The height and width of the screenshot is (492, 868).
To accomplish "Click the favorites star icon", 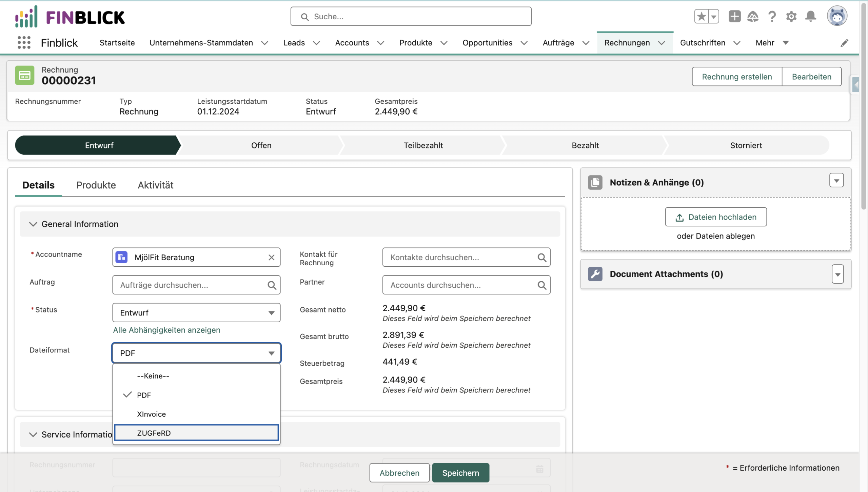I will [x=702, y=16].
